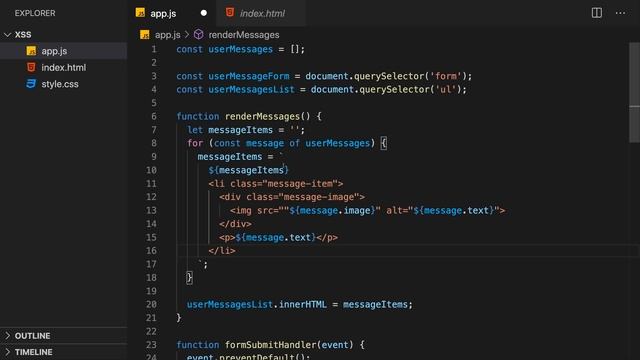The height and width of the screenshot is (360, 640).
Task: Click the split editor icon
Action: point(597,13)
